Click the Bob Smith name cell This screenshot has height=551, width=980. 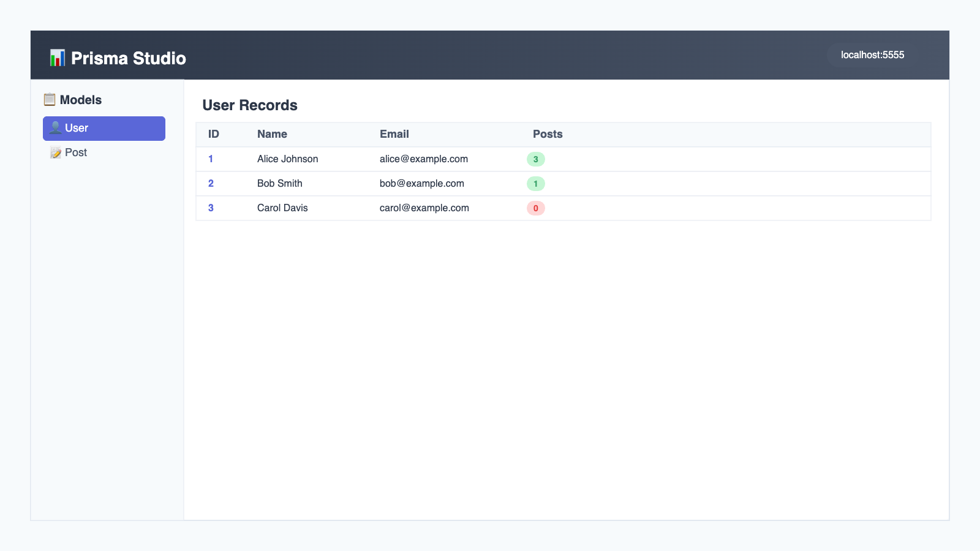point(280,184)
